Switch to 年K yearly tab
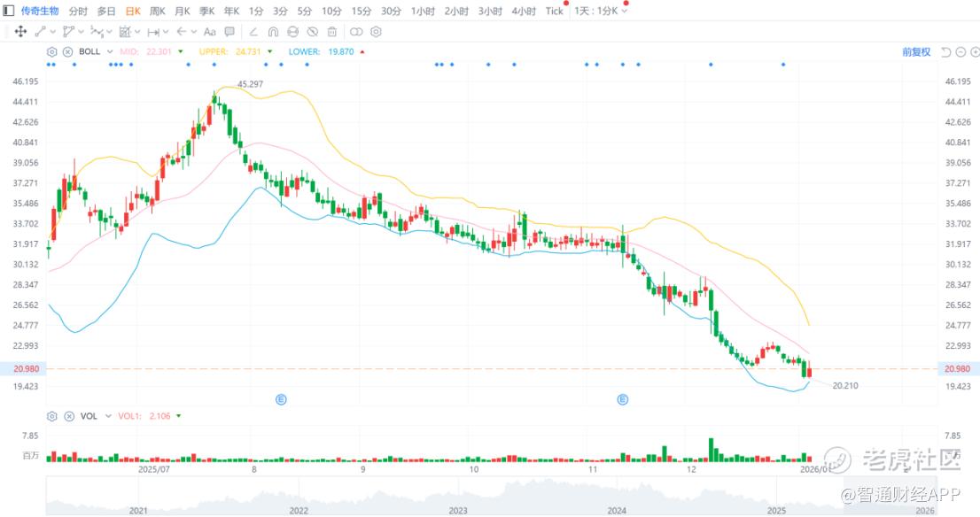Image resolution: width=980 pixels, height=517 pixels. pos(232,12)
